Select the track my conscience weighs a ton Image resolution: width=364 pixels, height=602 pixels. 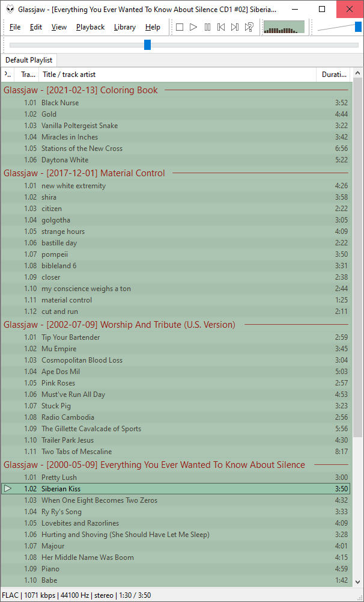pos(177,289)
